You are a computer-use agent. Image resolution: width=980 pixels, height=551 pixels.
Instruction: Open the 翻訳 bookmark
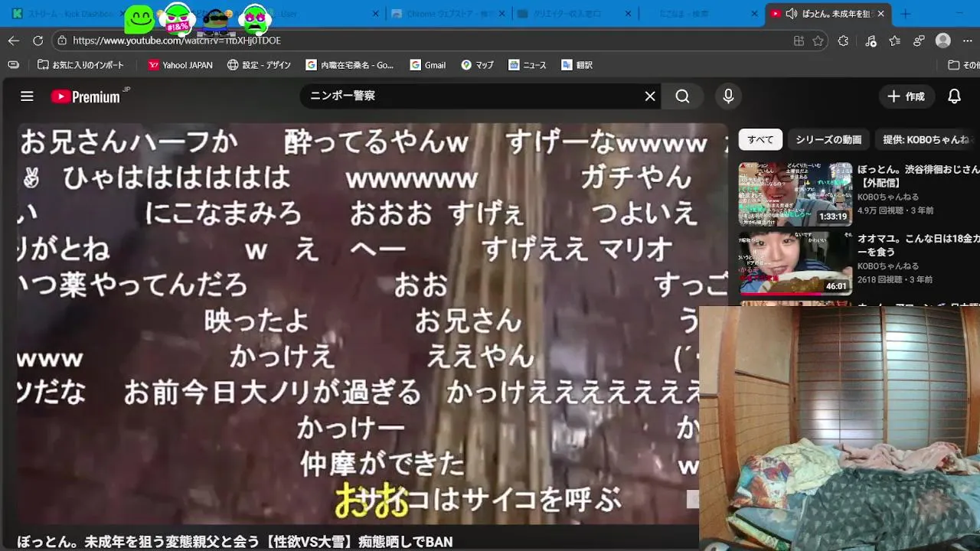577,65
